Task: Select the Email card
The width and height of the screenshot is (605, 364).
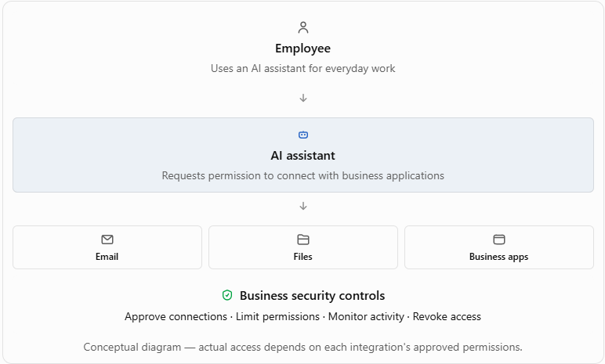Action: 107,247
